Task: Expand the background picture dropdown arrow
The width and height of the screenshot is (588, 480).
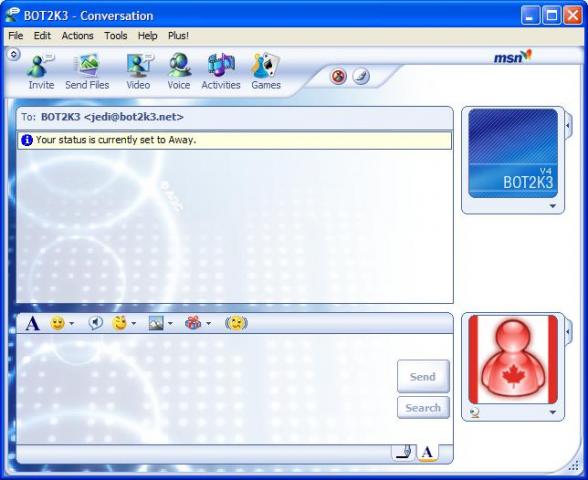Action: pos(170,324)
